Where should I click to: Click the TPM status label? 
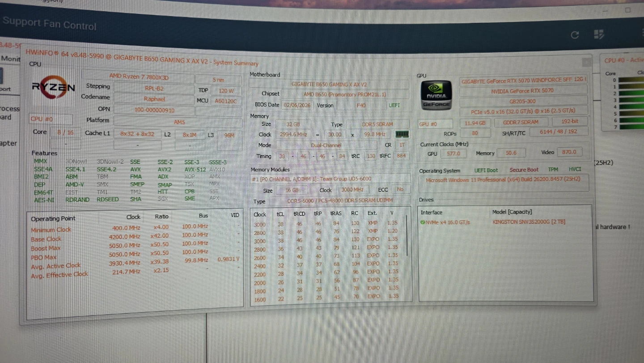pos(553,170)
